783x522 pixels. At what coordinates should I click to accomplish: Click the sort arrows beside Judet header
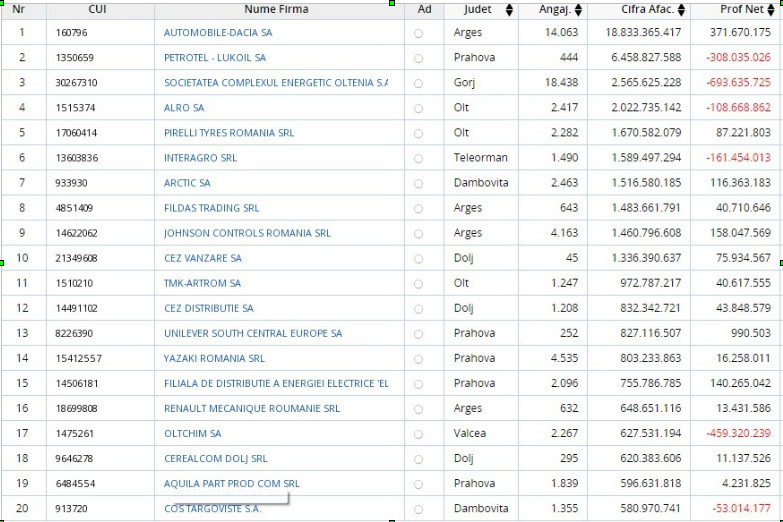[x=508, y=10]
